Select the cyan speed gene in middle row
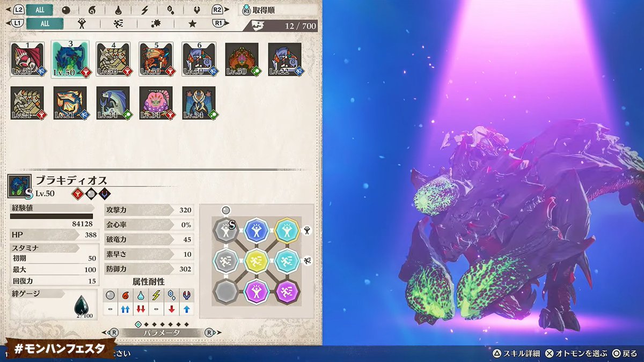This screenshot has width=644, height=362. [x=287, y=261]
